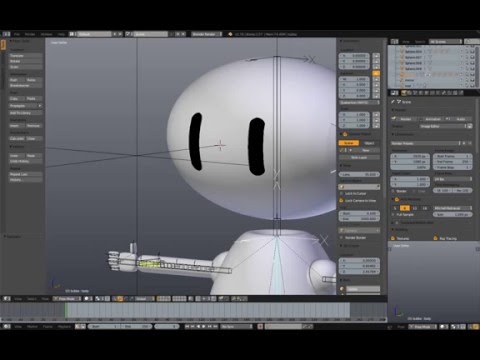The height and width of the screenshot is (360, 480).
Task: Lock the Location X value in Transform panel
Action: click(376, 56)
